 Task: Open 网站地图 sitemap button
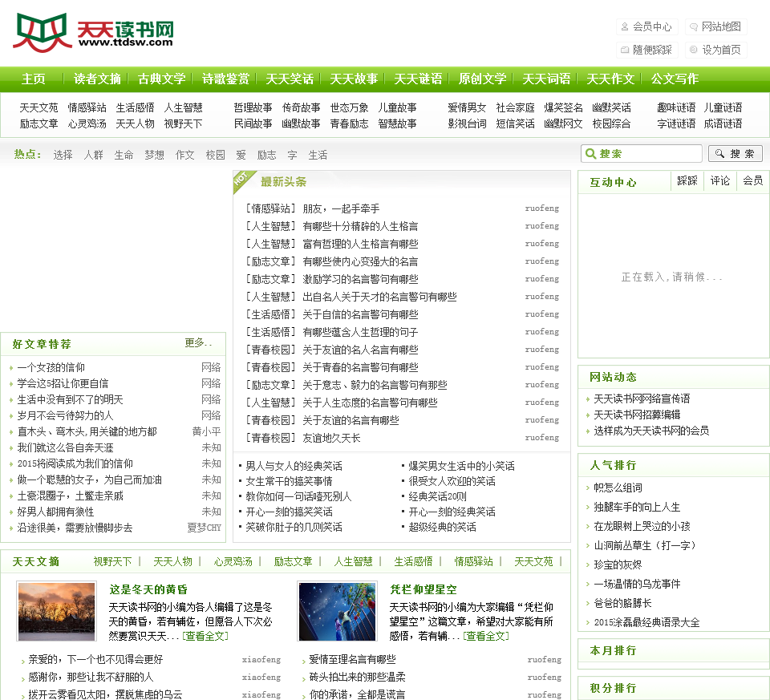716,26
